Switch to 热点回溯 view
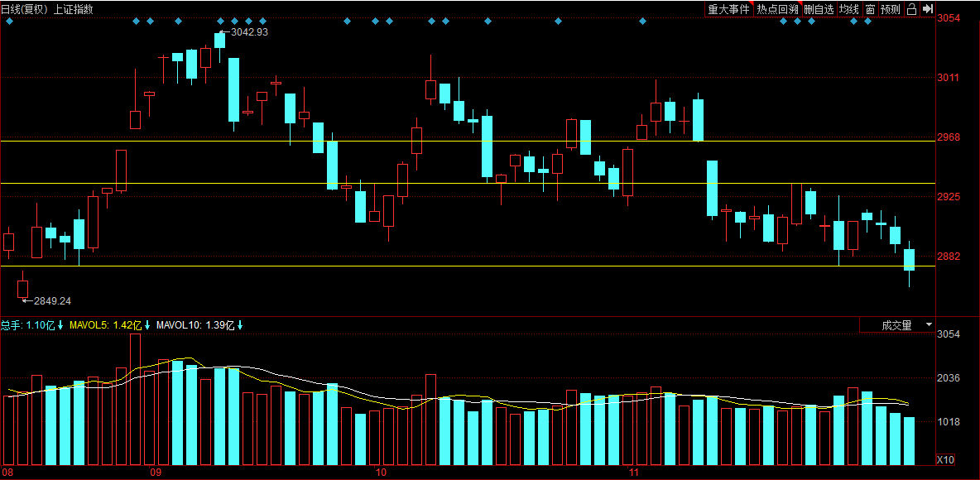The width and height of the screenshot is (980, 480). point(777,9)
